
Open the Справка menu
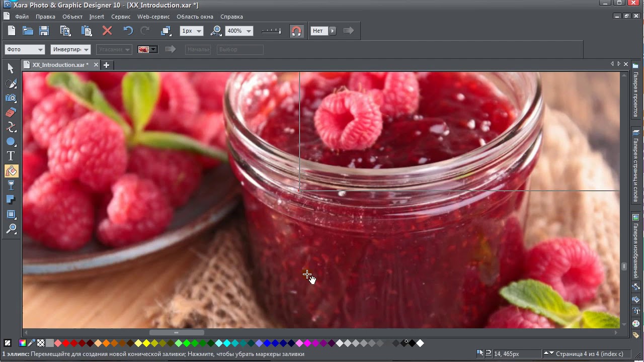tap(231, 17)
